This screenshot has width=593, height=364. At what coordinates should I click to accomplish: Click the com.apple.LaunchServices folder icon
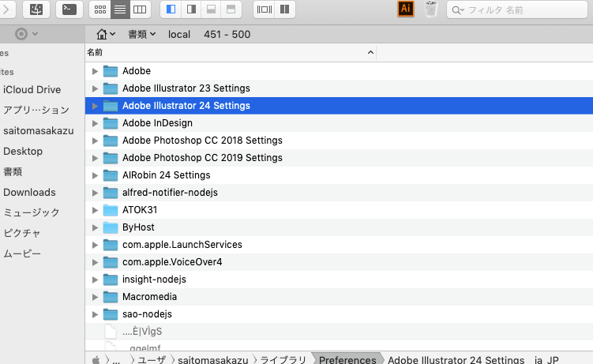coord(111,245)
